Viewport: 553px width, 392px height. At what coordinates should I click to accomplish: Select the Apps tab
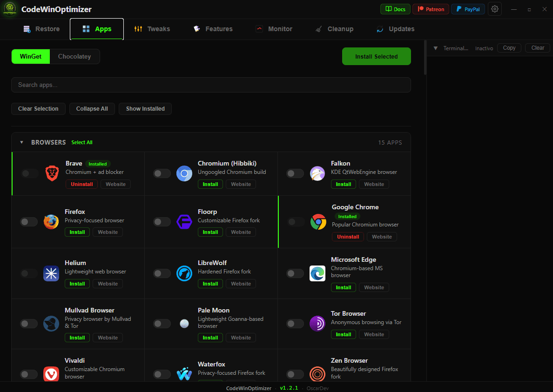pyautogui.click(x=97, y=29)
